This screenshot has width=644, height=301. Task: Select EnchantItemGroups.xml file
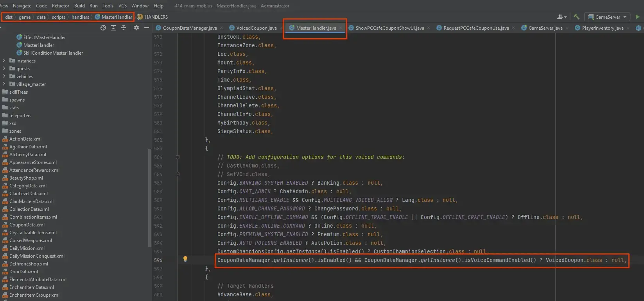34,295
